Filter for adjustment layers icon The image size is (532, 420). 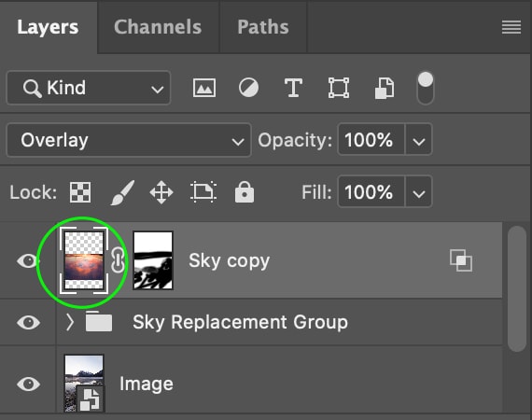tap(248, 88)
